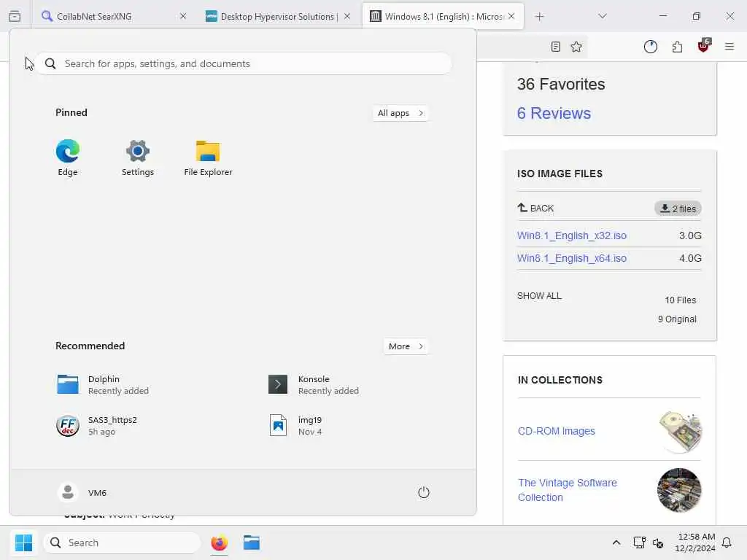Screen dimensions: 747x560
Task: Click SHOW ALL files link
Action: (x=539, y=296)
